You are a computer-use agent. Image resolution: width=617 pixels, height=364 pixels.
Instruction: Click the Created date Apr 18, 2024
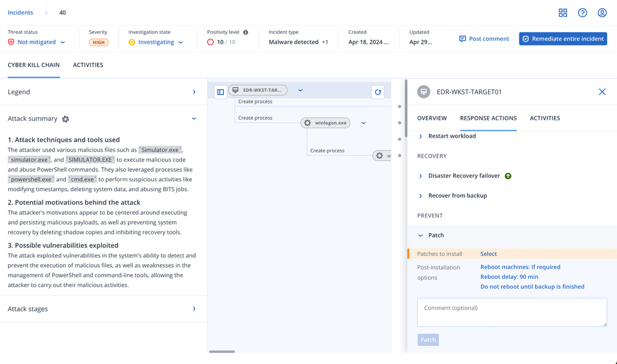pos(368,42)
